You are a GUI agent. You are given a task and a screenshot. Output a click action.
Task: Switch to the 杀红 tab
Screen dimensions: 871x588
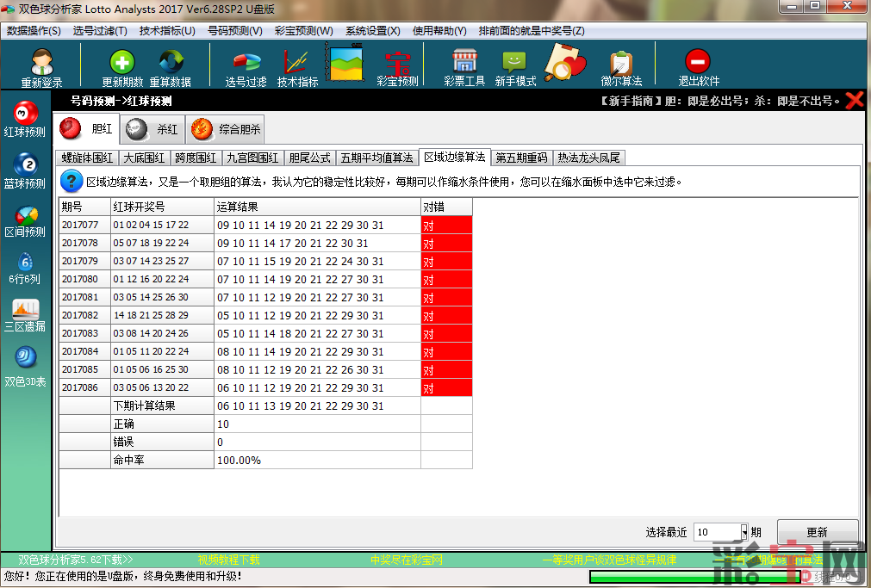(x=152, y=130)
